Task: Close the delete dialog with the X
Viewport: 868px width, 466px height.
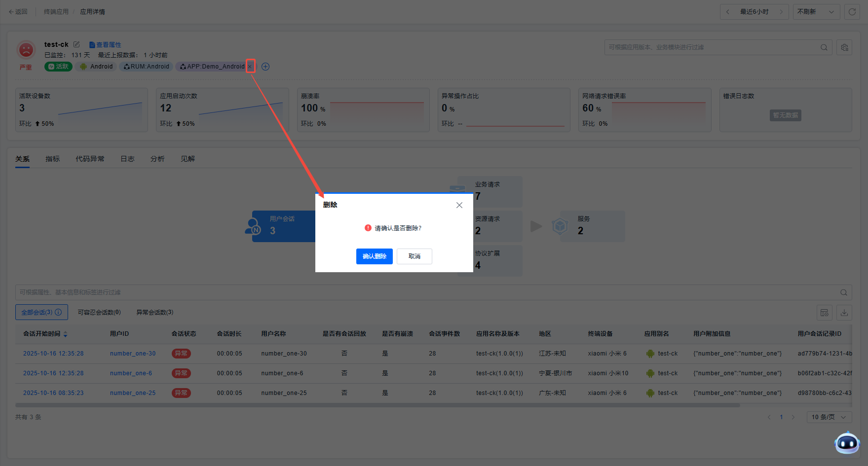Action: tap(459, 205)
